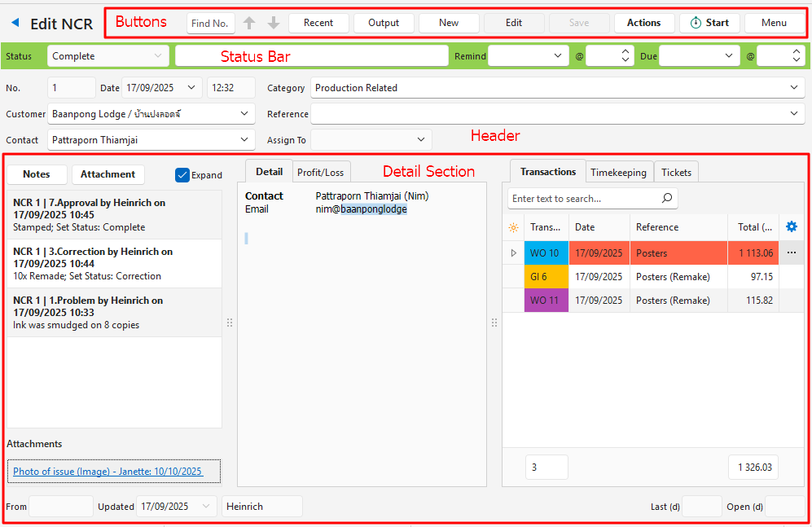
Task: Click the blue back arrow beside Edit NCR
Action: click(x=15, y=23)
